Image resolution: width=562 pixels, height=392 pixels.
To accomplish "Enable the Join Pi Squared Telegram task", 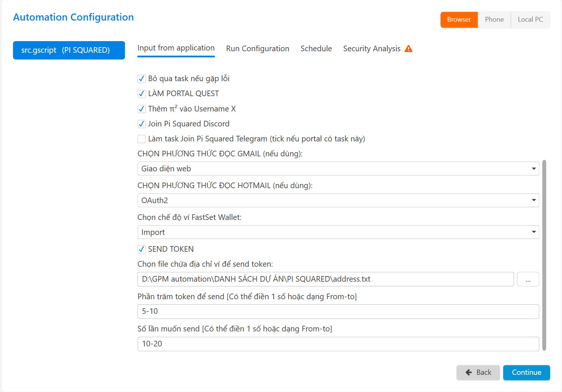I will (x=142, y=139).
